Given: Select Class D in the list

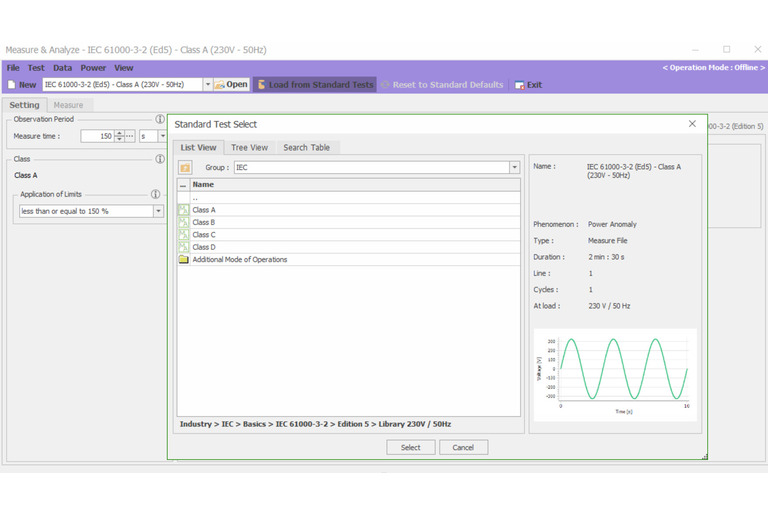Looking at the screenshot, I should click(349, 247).
